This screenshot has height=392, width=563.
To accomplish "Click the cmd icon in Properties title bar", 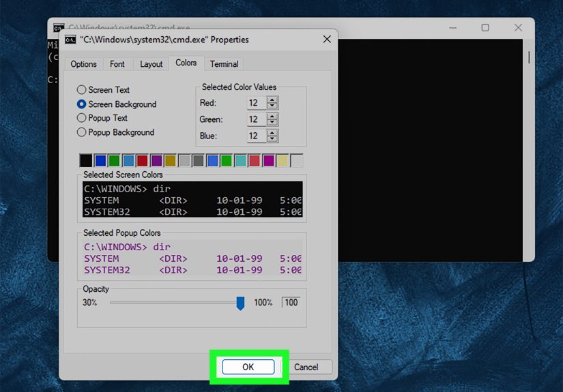I will (x=70, y=40).
